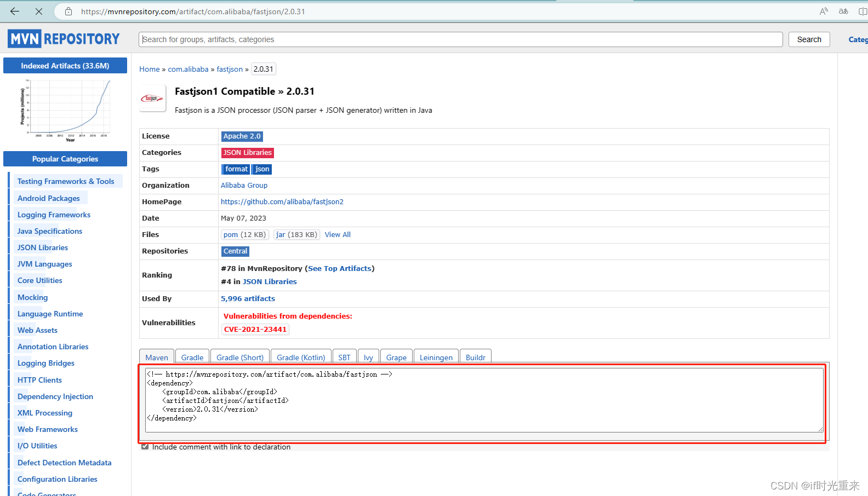Viewport: 868px width, 496px height.
Task: Open JVM Languages category
Action: 45,264
